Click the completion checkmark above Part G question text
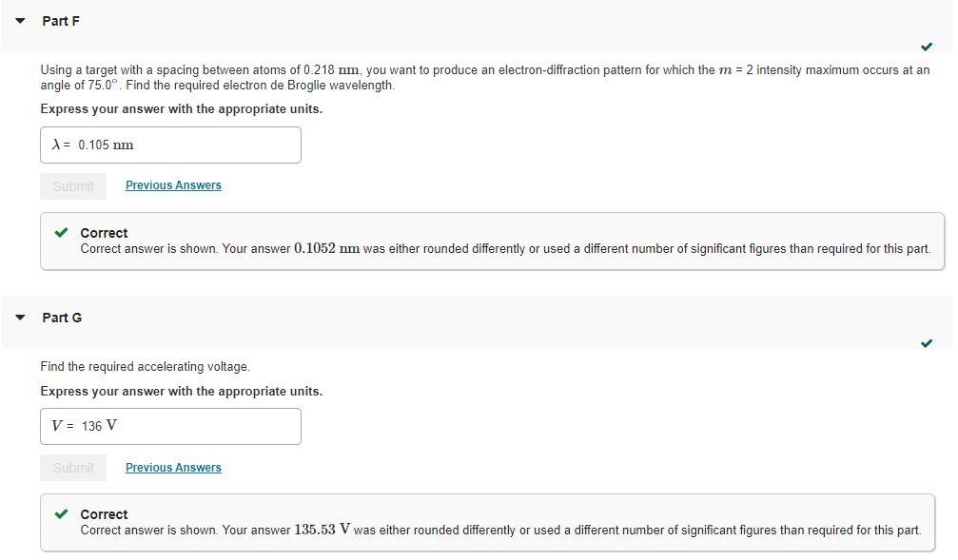Image resolution: width=958 pixels, height=560 pixels. 927,343
